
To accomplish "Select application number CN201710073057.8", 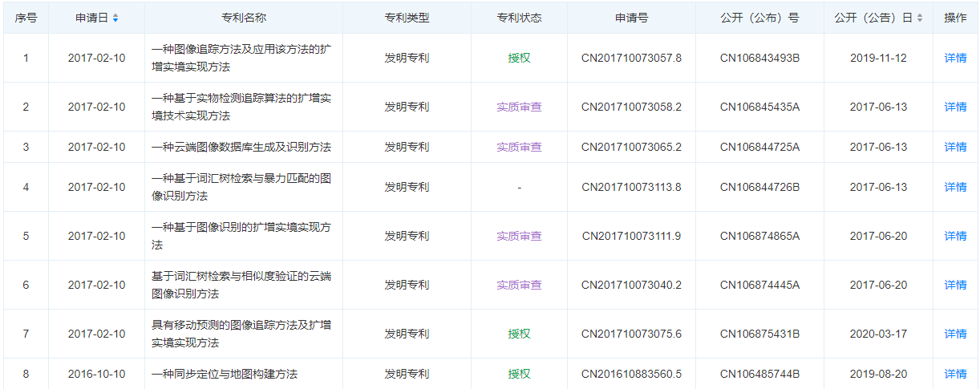I will 632,58.
